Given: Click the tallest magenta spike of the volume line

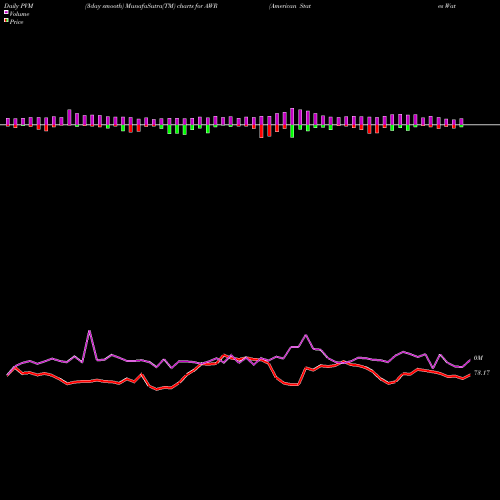Looking at the screenshot, I should (89, 331).
